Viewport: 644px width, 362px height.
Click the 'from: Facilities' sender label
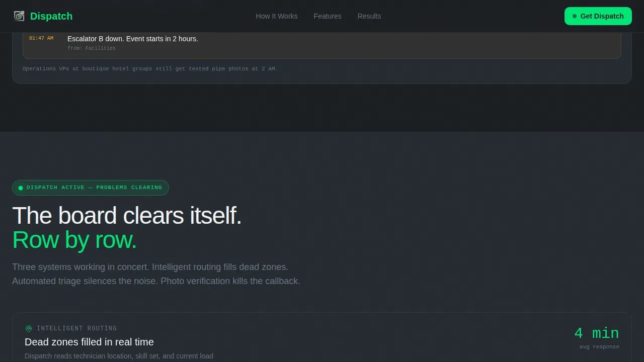click(x=92, y=48)
